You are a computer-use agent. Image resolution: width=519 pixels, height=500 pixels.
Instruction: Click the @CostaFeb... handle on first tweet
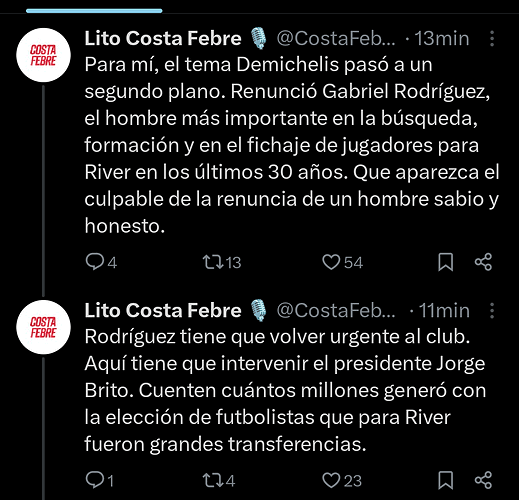[x=336, y=39]
